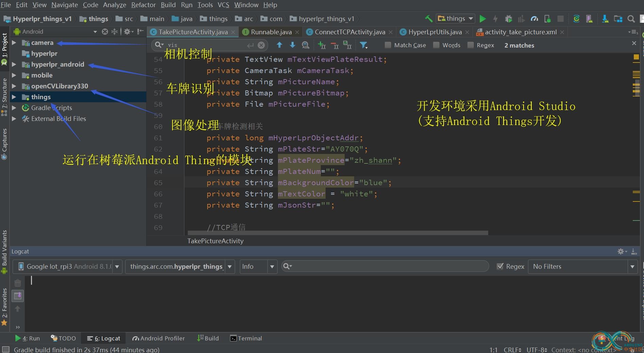This screenshot has width=644, height=353.
Task: Close the TakePictureActivity.java tab
Action: coord(233,32)
